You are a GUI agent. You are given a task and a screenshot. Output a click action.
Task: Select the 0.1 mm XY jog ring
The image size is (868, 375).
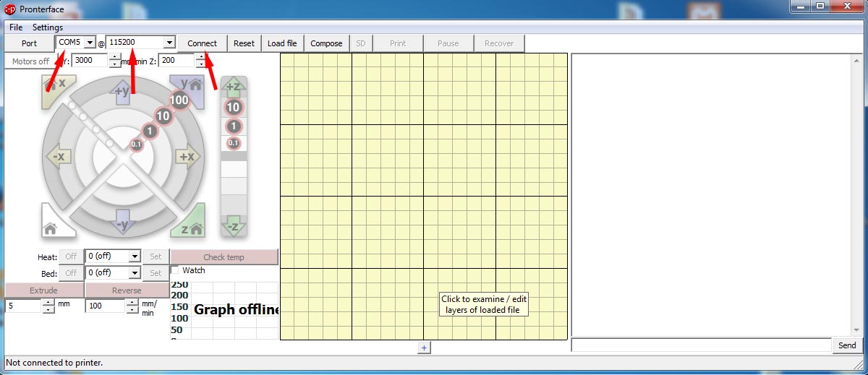[137, 145]
